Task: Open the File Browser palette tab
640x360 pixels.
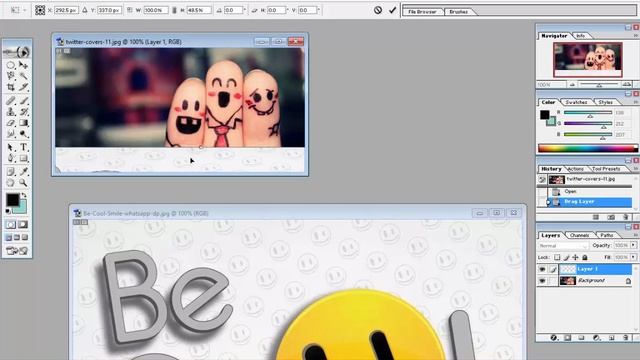Action: [422, 12]
